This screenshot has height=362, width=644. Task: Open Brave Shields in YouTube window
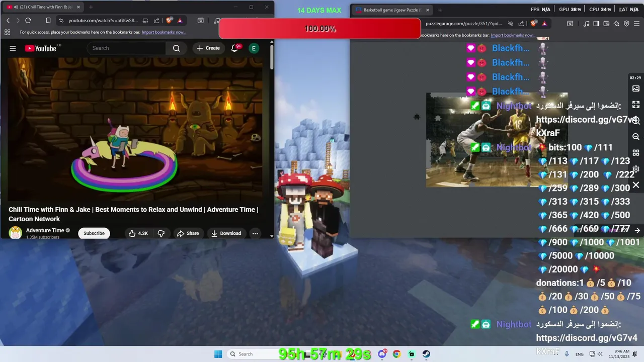click(x=169, y=21)
